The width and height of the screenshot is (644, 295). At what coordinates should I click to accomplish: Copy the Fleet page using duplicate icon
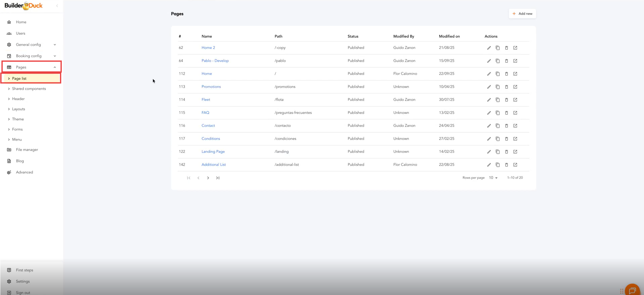(x=497, y=100)
